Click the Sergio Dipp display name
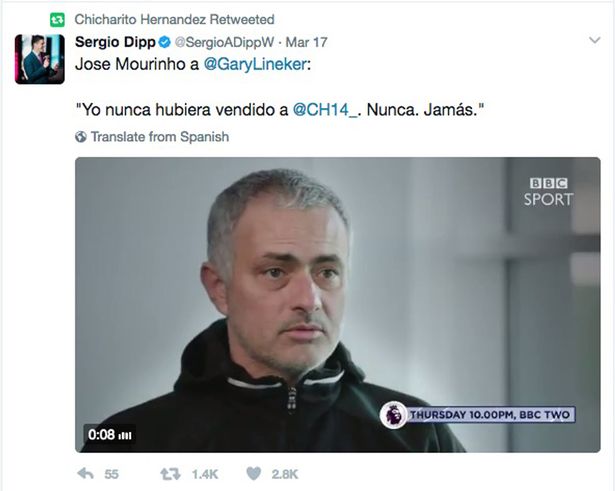This screenshot has height=491, width=615. [x=115, y=42]
